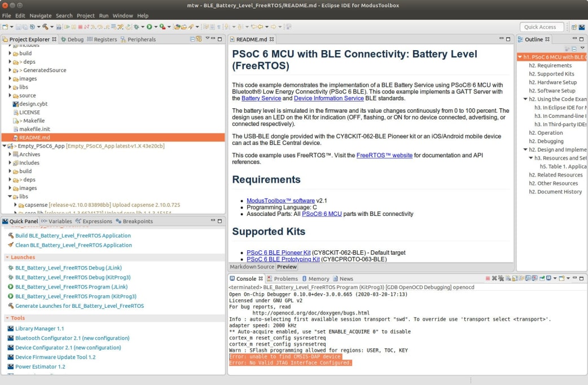Click Clear Console icon
The height and width of the screenshot is (385, 588).
tap(508, 278)
